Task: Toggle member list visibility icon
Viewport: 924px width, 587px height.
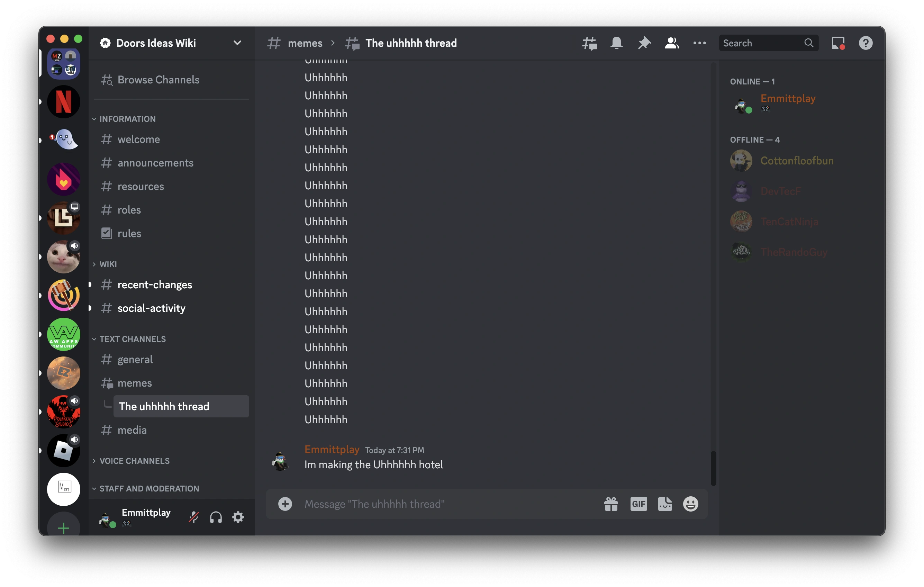Action: click(672, 43)
